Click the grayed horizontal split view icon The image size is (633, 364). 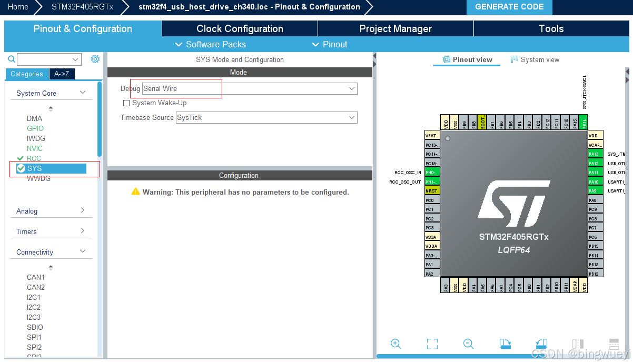[x=614, y=344]
